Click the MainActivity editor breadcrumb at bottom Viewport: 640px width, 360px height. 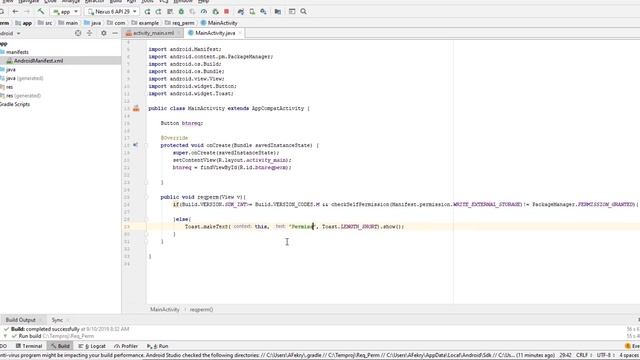click(165, 309)
